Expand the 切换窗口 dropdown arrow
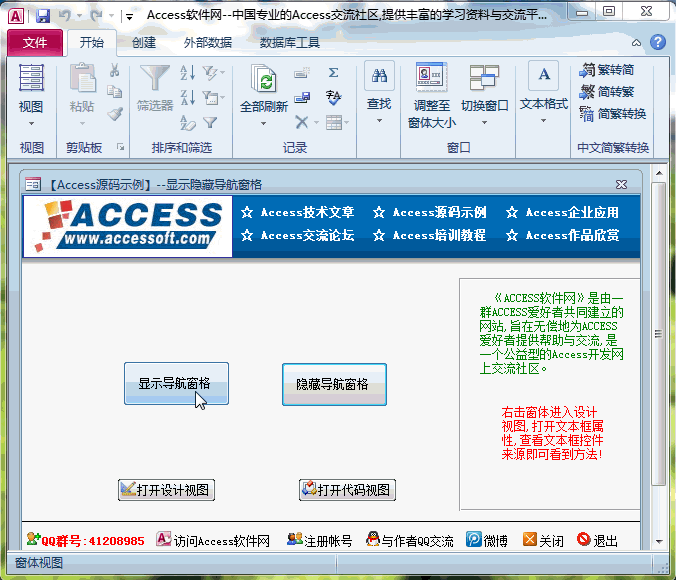 (x=484, y=123)
